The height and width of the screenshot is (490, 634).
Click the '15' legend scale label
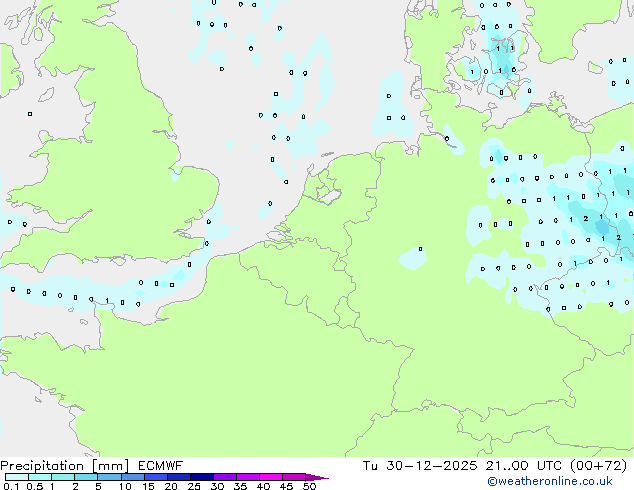(148, 486)
